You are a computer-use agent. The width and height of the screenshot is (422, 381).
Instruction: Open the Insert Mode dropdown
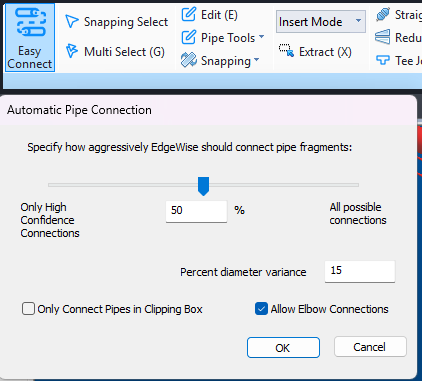[321, 22]
